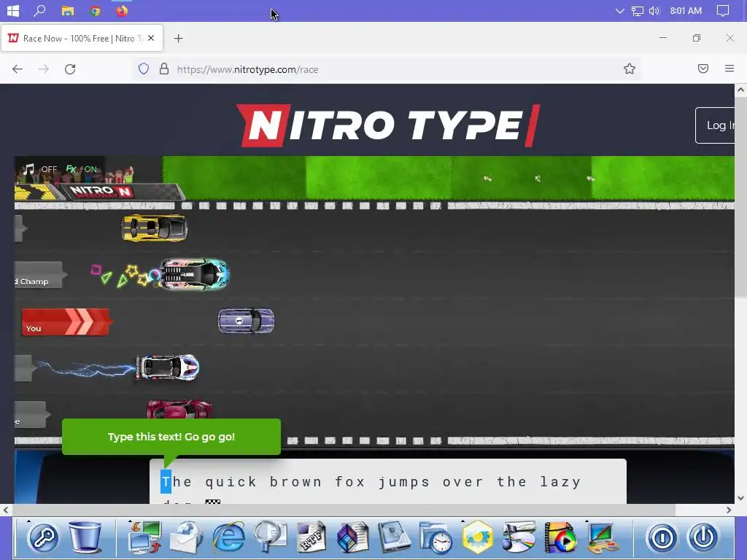
Task: Go back to the previous page
Action: (x=18, y=69)
